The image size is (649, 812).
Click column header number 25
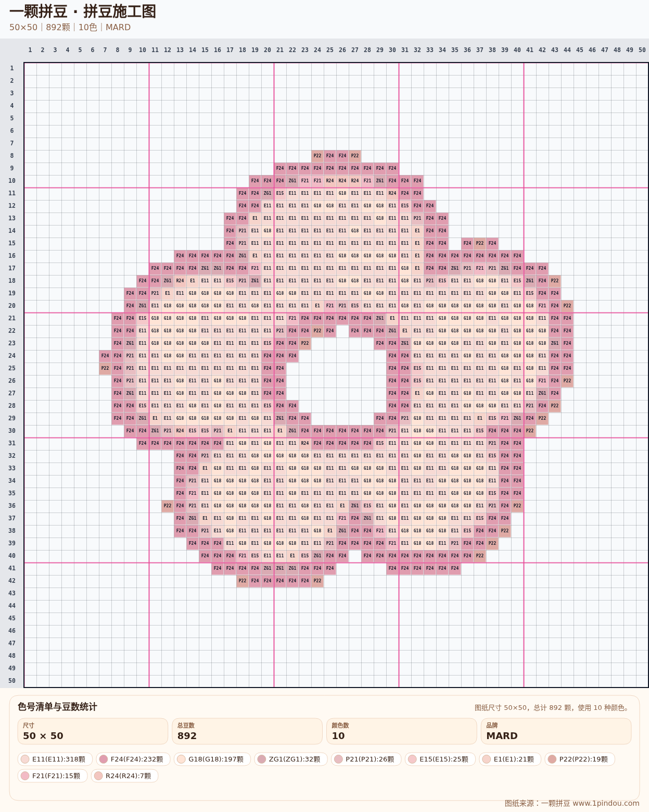[330, 50]
